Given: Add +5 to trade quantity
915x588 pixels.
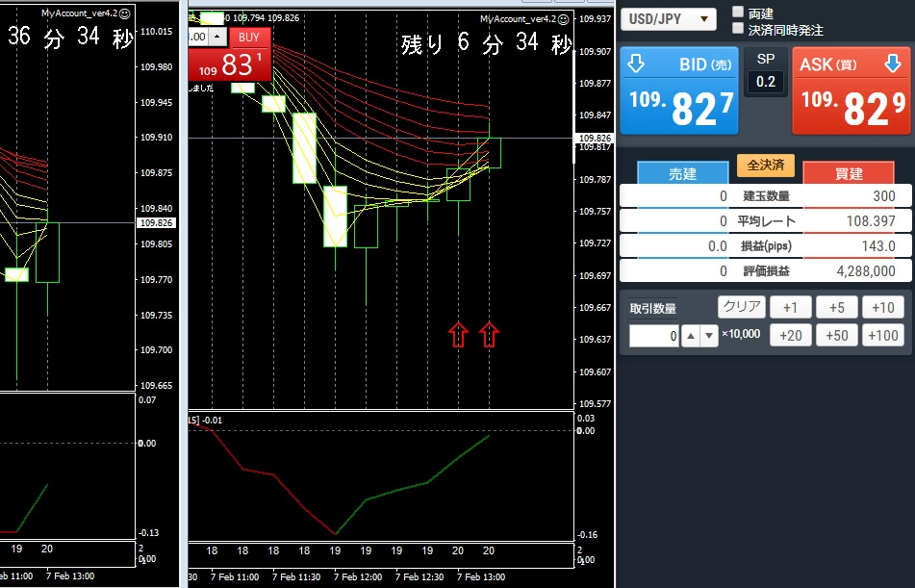Looking at the screenshot, I should [837, 307].
